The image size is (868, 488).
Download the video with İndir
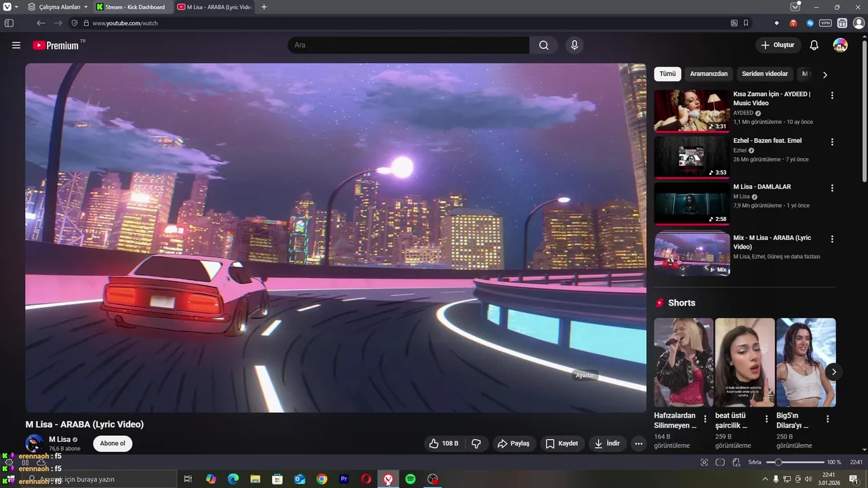tap(607, 444)
